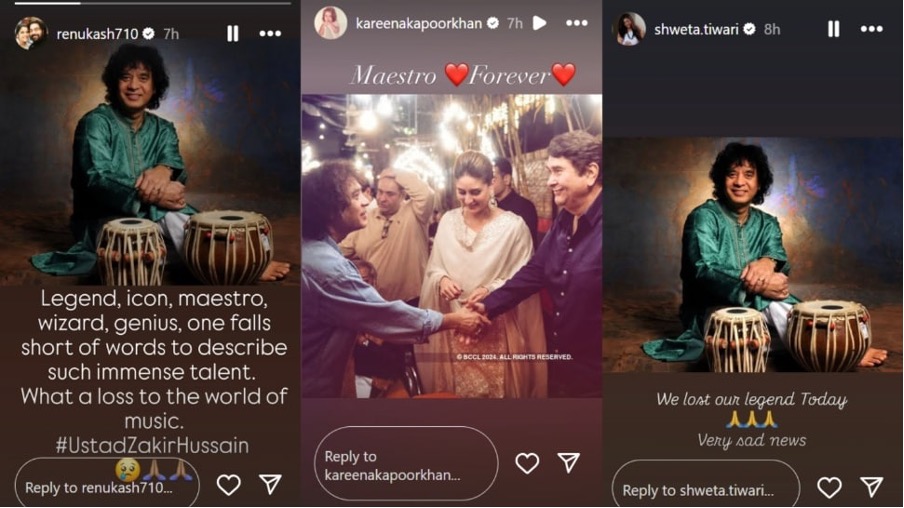The height and width of the screenshot is (508, 904).
Task: Share shweta.tiwari story via send icon
Action: tap(871, 487)
